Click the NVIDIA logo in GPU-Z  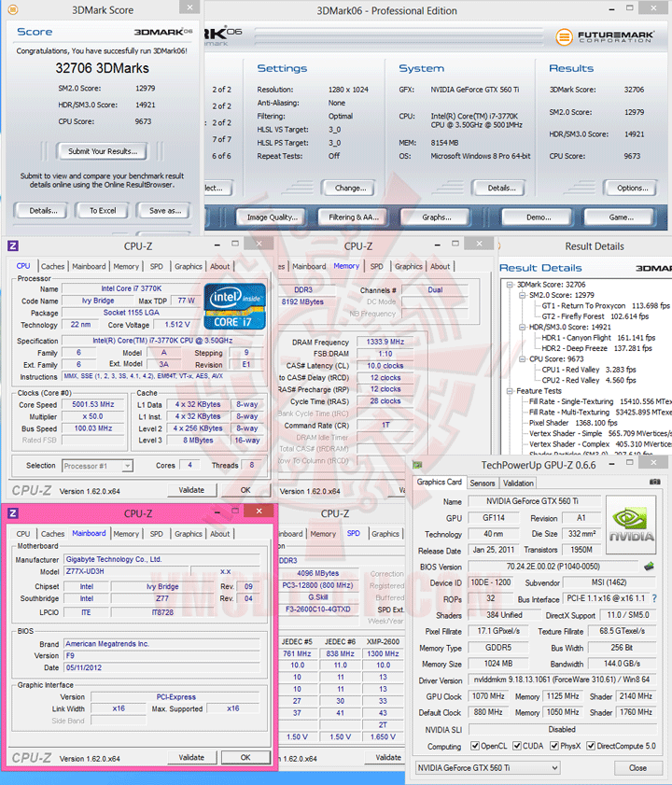click(x=631, y=525)
